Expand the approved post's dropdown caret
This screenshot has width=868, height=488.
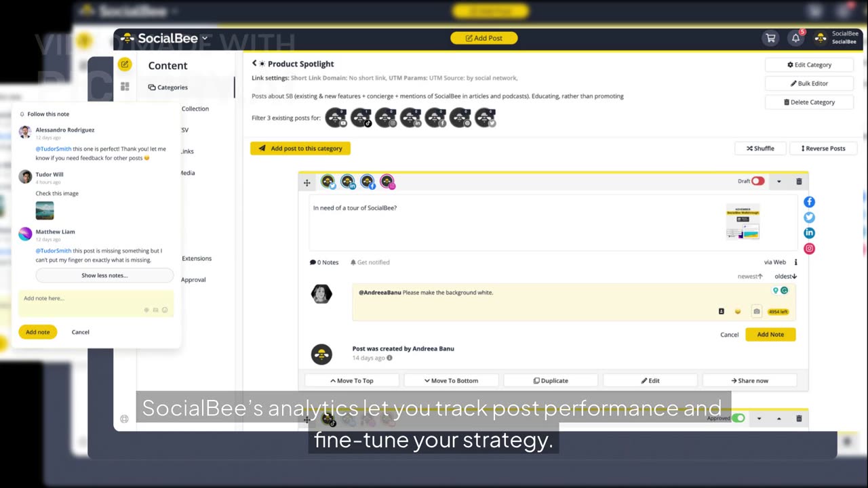pyautogui.click(x=759, y=419)
